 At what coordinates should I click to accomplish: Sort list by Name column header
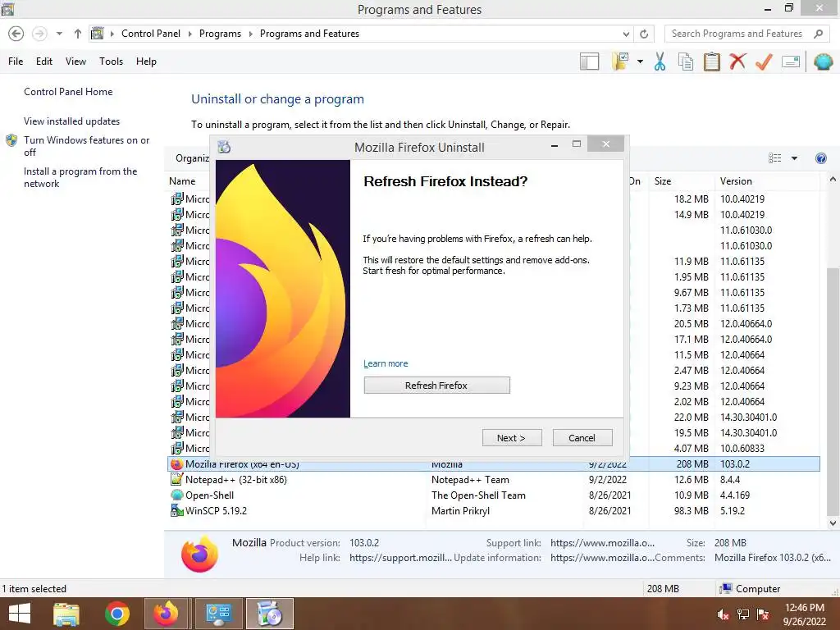[x=182, y=181]
